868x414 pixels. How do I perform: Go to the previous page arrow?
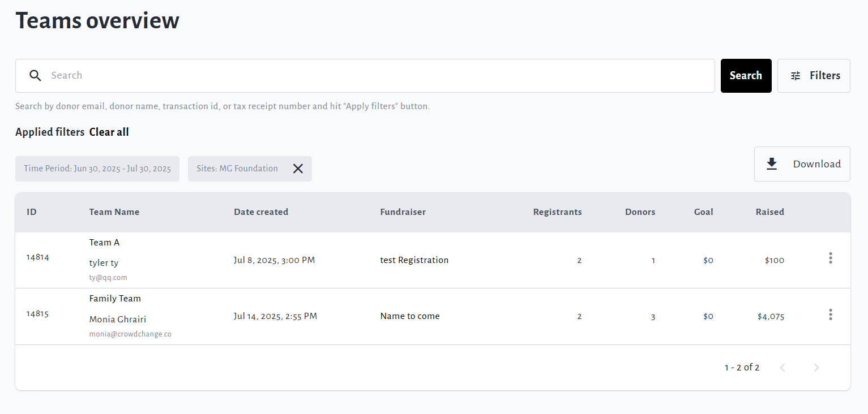click(783, 368)
